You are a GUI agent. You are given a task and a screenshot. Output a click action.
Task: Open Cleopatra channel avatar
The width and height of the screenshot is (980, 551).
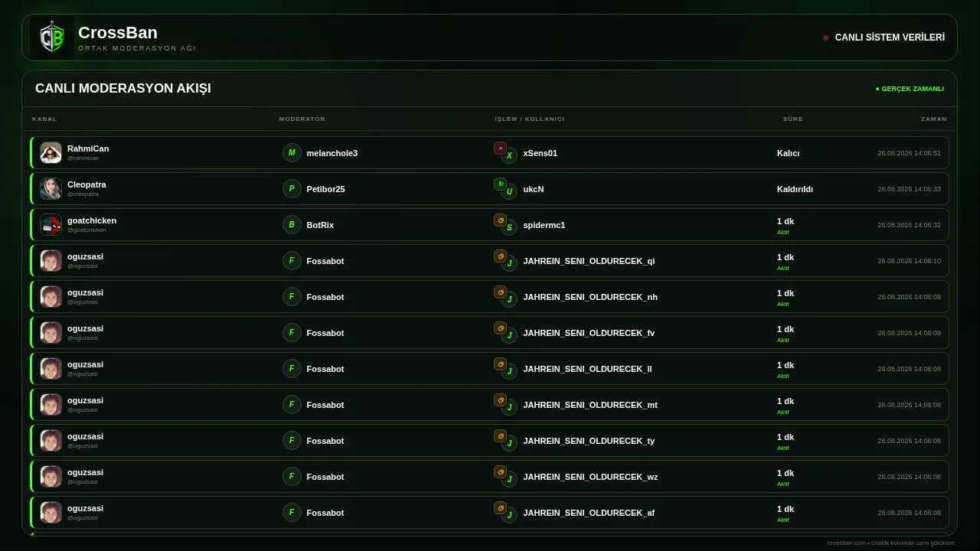pyautogui.click(x=51, y=188)
